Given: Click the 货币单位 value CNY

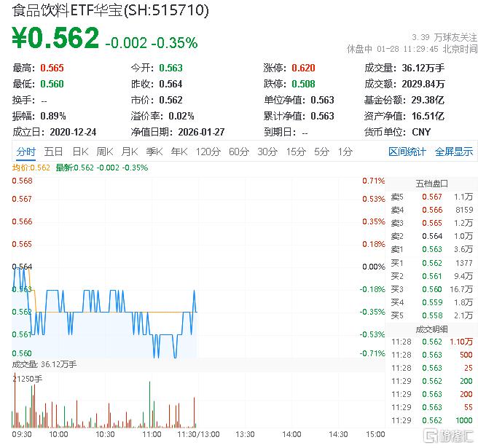Looking at the screenshot, I should (x=421, y=132).
